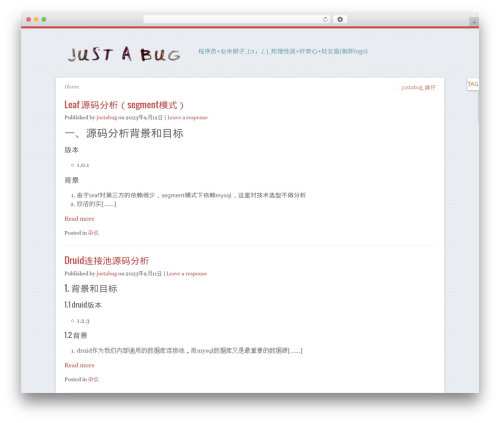Click Leave a response under Leaf post
Viewport: 500px width, 423px height.
click(x=187, y=118)
